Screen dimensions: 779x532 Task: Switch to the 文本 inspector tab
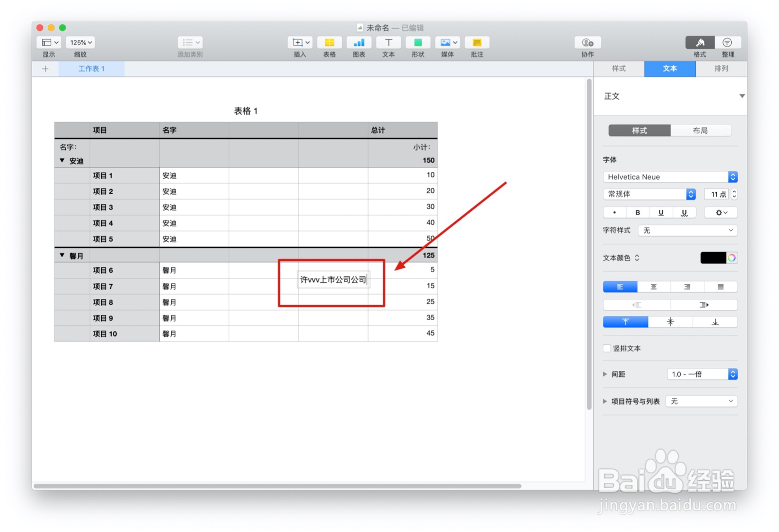point(670,69)
